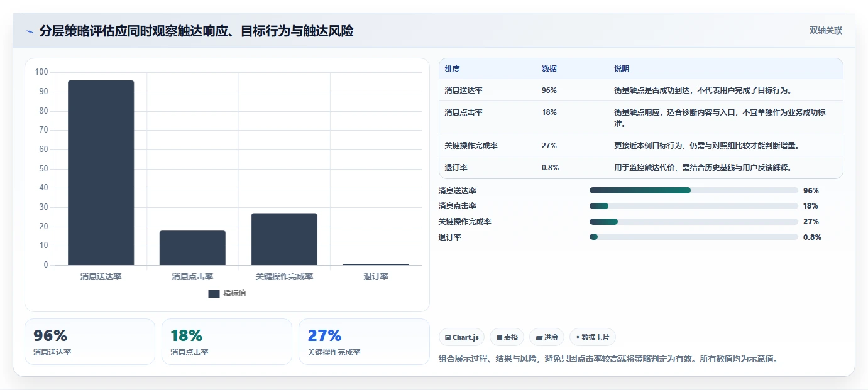Click 关键操作完成率 in the table
Image resolution: width=868 pixels, height=390 pixels.
(x=471, y=146)
